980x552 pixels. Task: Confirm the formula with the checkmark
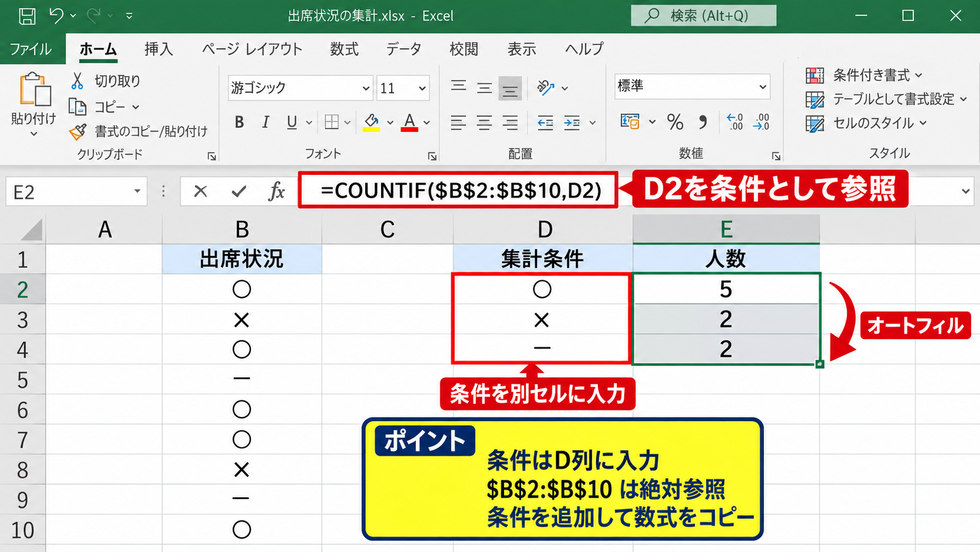tap(239, 191)
